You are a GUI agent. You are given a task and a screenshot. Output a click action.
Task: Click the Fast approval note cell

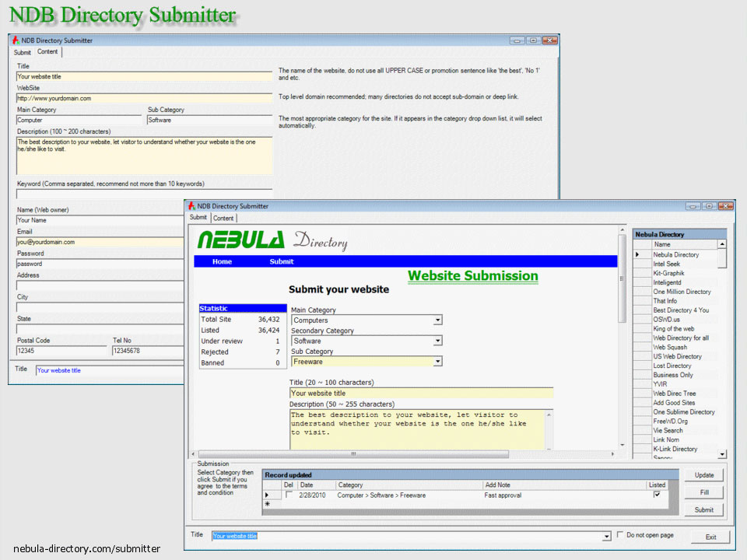(x=564, y=495)
